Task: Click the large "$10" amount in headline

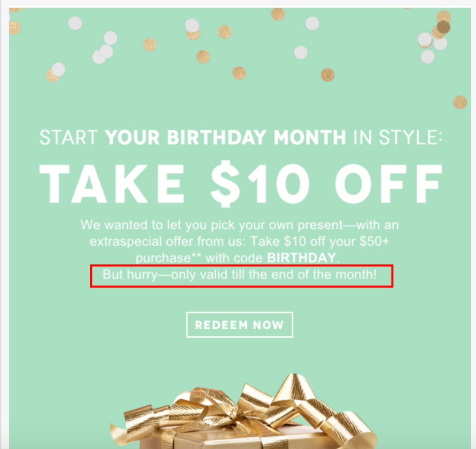Action: pos(260,184)
